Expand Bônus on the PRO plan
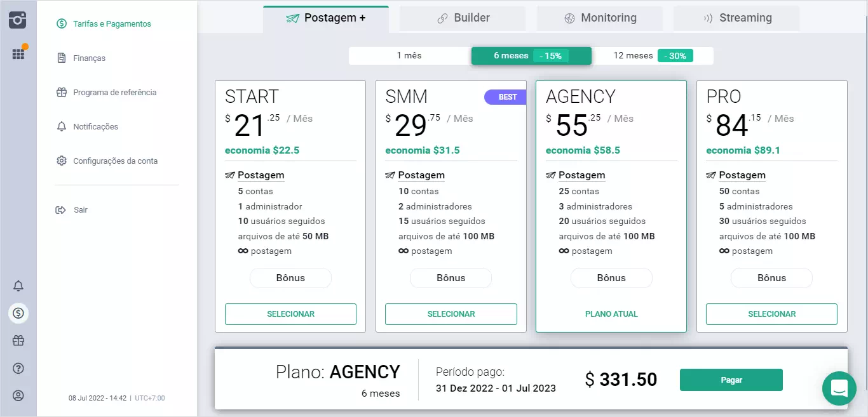 pos(771,278)
